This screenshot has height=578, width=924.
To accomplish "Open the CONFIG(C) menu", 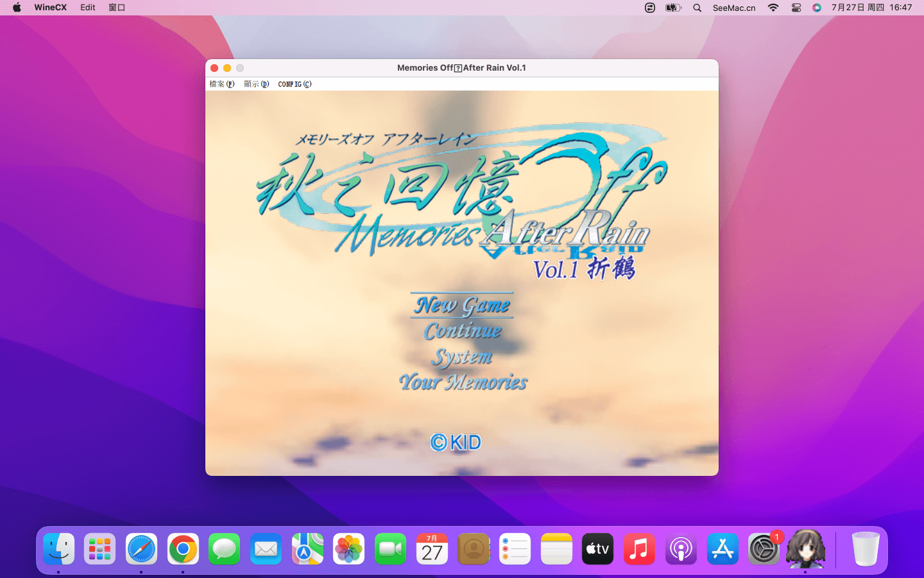I will 295,84.
